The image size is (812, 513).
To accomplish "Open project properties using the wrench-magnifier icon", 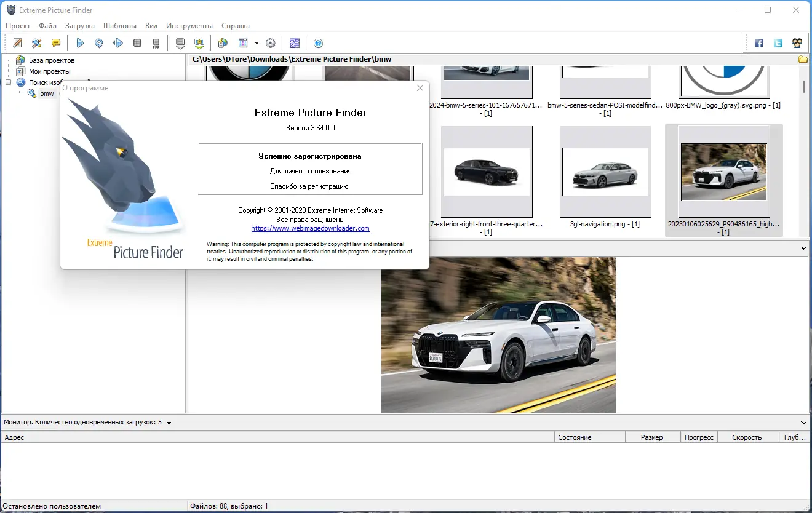I will 36,42.
